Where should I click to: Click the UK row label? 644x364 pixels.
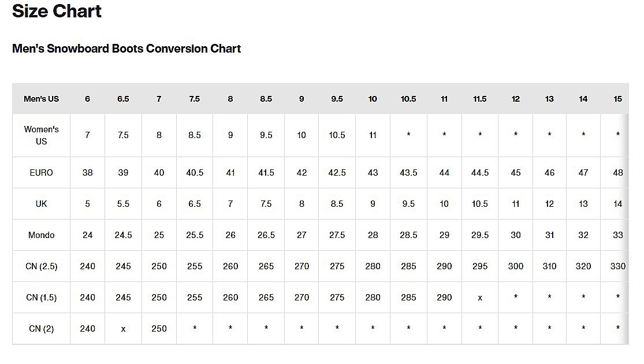pyautogui.click(x=42, y=204)
